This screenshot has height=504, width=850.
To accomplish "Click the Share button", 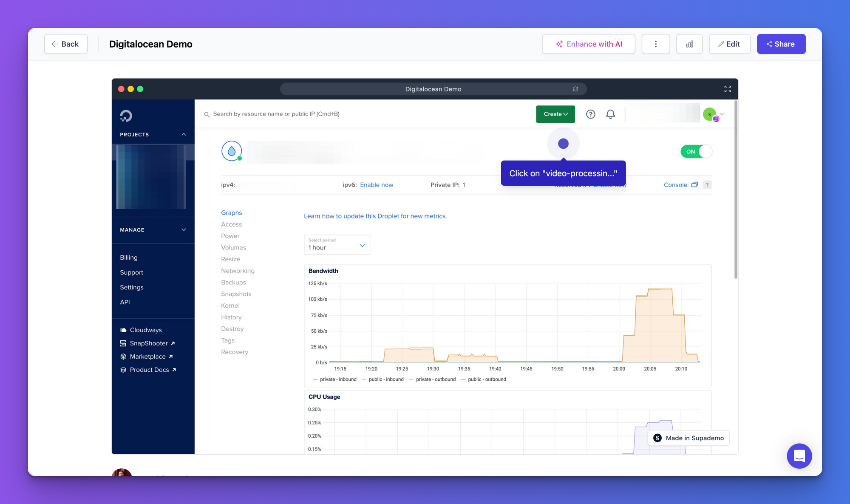I will (x=781, y=44).
